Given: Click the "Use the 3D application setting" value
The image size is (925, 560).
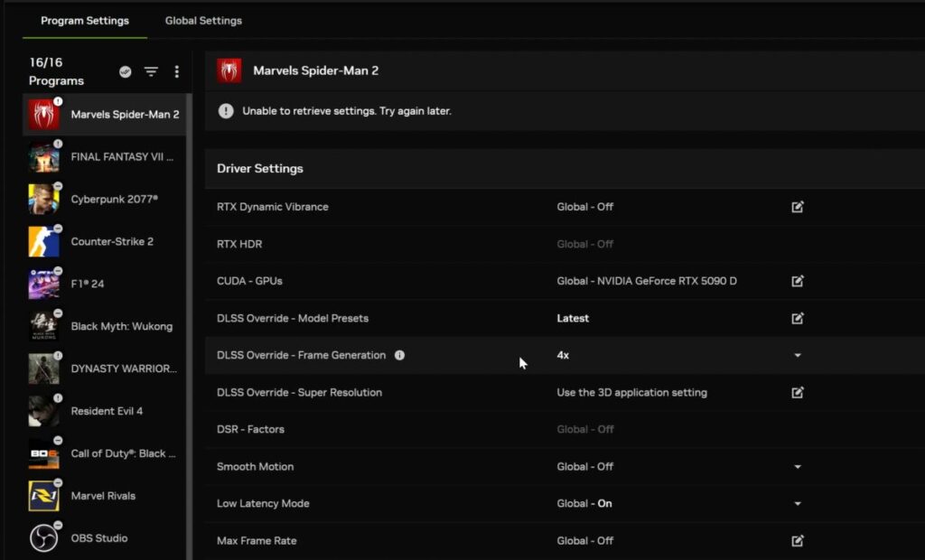Looking at the screenshot, I should coord(631,392).
